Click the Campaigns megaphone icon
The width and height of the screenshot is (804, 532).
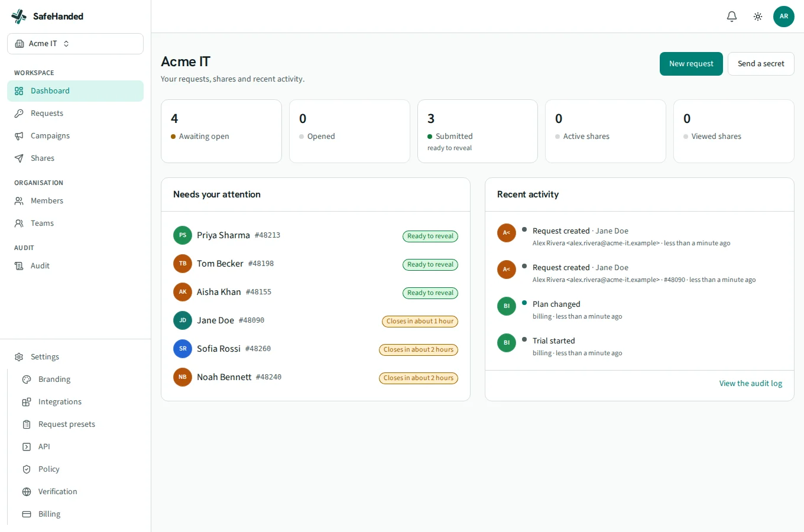pos(19,136)
